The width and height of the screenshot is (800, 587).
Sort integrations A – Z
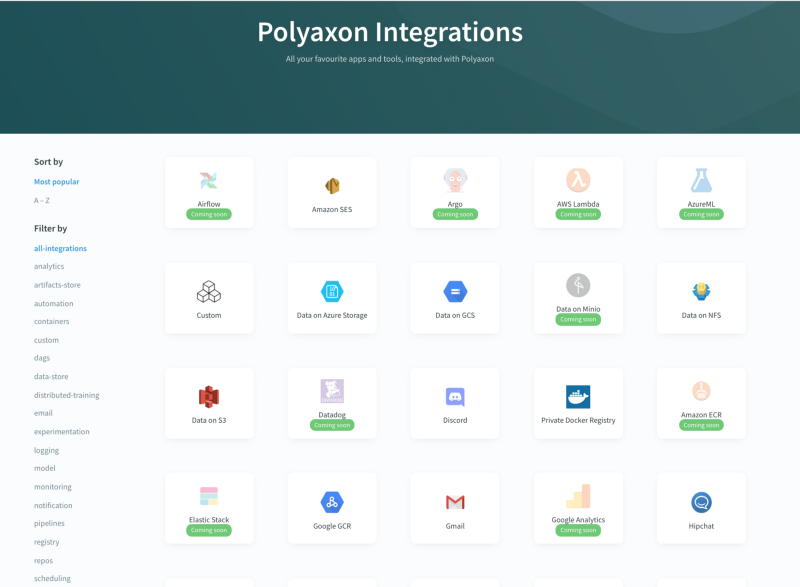42,200
